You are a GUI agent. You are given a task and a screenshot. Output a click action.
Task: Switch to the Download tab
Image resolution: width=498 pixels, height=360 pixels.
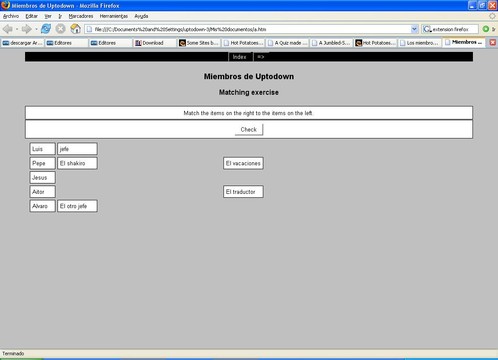[155, 43]
